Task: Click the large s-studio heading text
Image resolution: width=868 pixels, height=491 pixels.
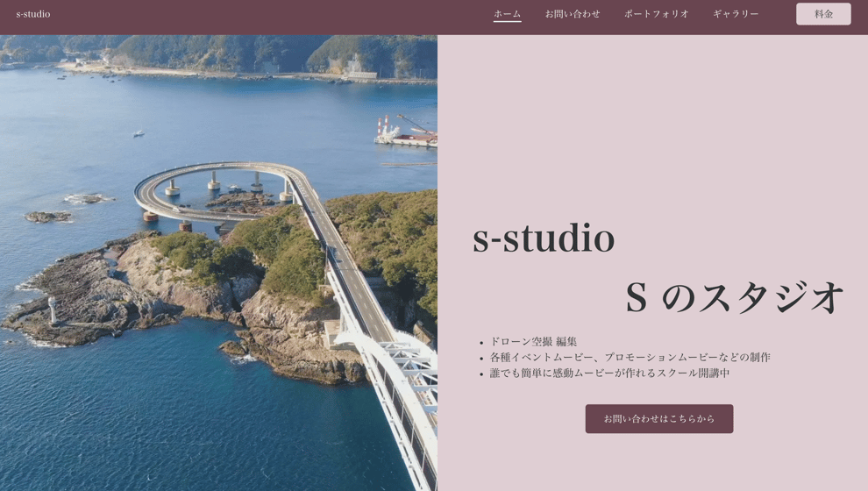Action: pos(543,238)
